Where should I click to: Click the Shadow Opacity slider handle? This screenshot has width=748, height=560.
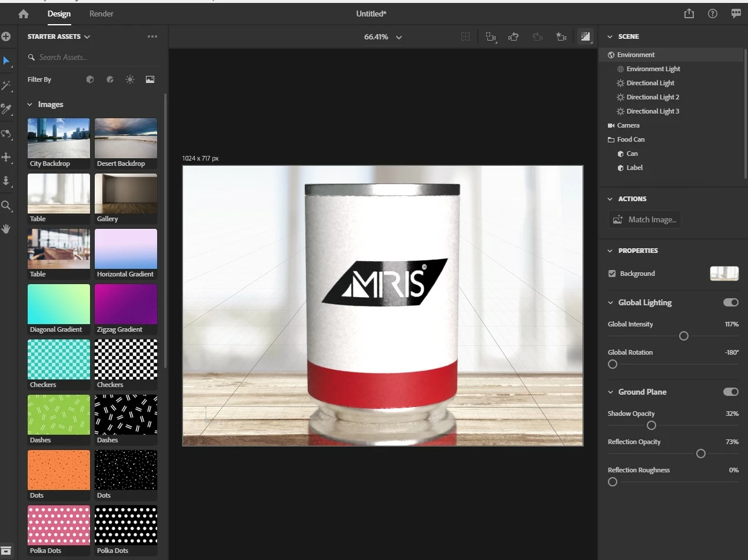point(651,425)
